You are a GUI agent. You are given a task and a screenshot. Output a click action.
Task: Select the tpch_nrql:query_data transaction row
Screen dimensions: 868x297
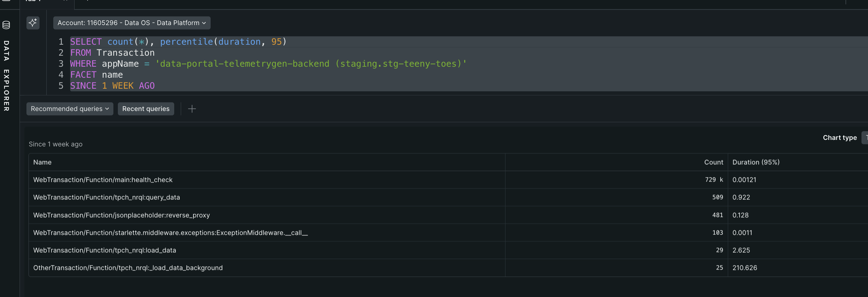[x=107, y=197]
